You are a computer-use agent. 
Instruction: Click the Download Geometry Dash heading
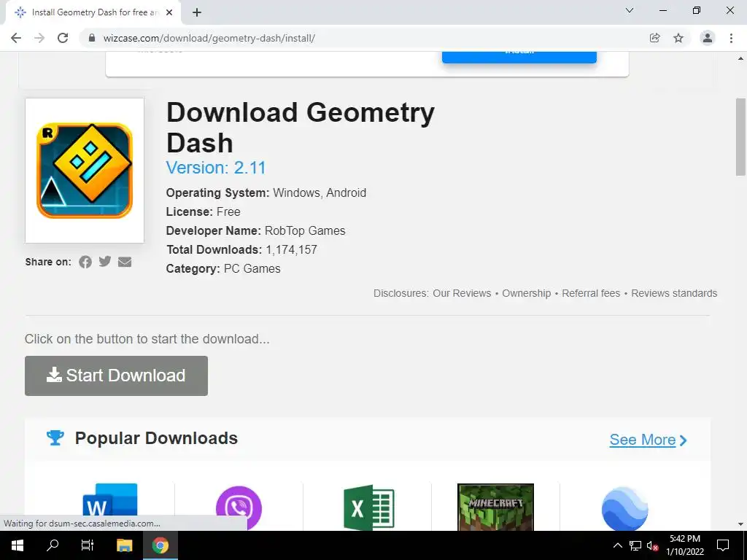pyautogui.click(x=300, y=127)
